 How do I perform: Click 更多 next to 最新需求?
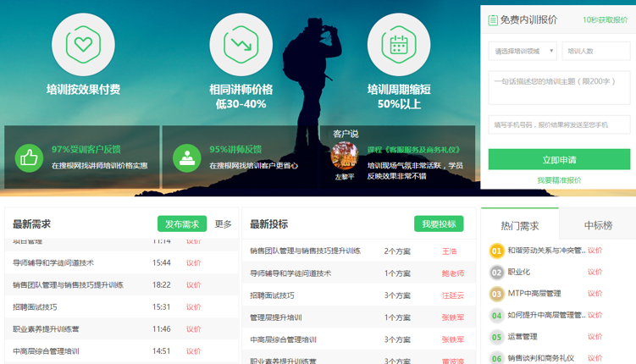224,224
